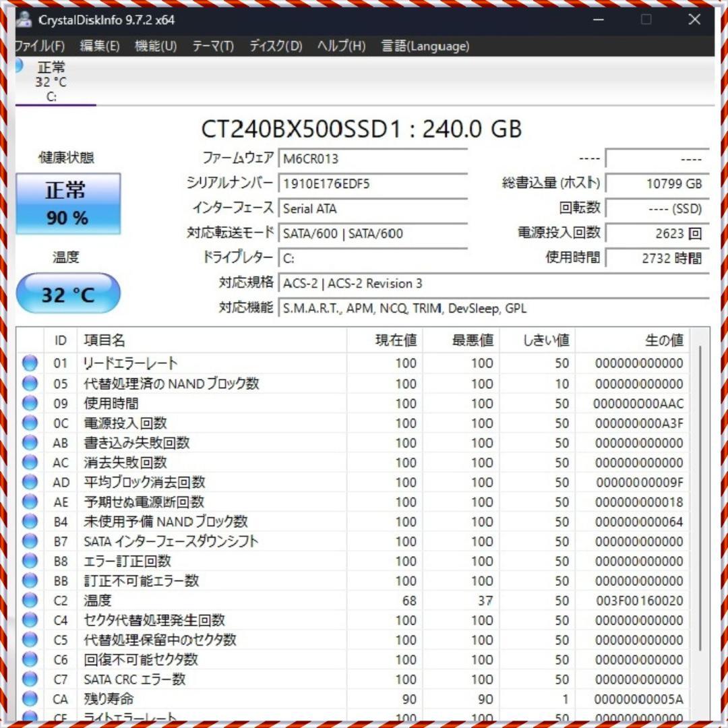728x728 pixels.
Task: Click status orb for 代替処理済の NAND ブロック数 row
Action: click(30, 383)
